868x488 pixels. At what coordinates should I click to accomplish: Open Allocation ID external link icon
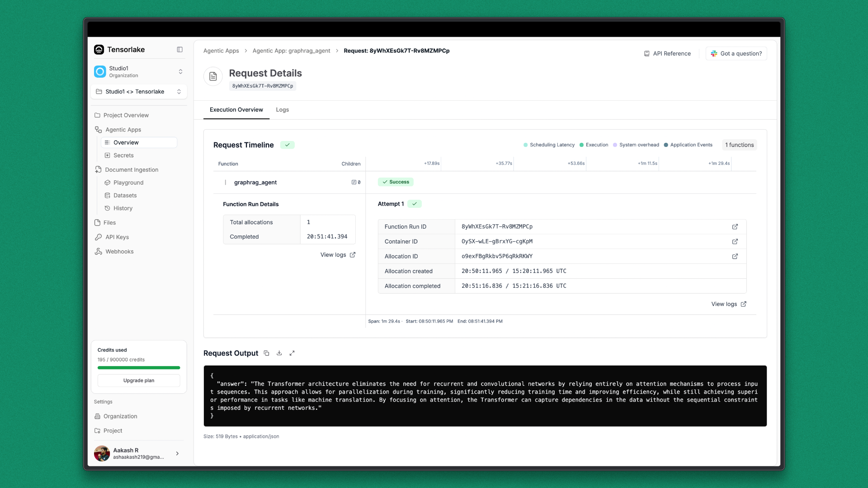click(x=735, y=257)
